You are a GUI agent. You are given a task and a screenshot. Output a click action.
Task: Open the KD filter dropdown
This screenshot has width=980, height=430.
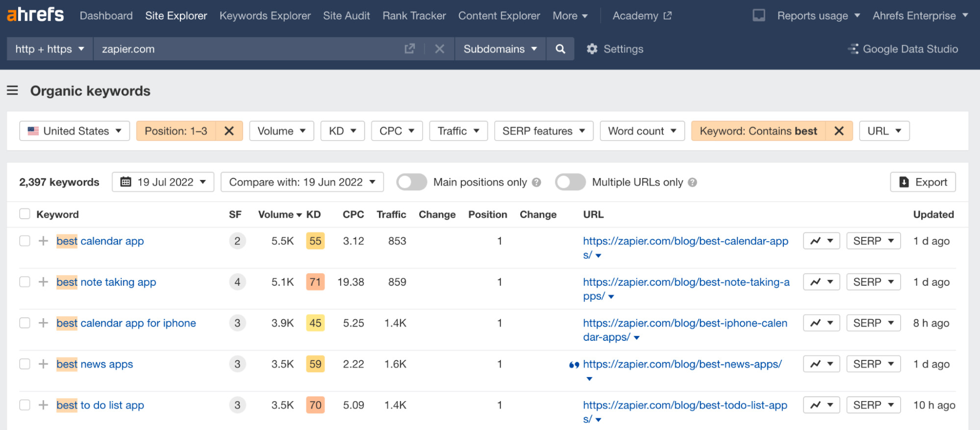click(x=343, y=131)
